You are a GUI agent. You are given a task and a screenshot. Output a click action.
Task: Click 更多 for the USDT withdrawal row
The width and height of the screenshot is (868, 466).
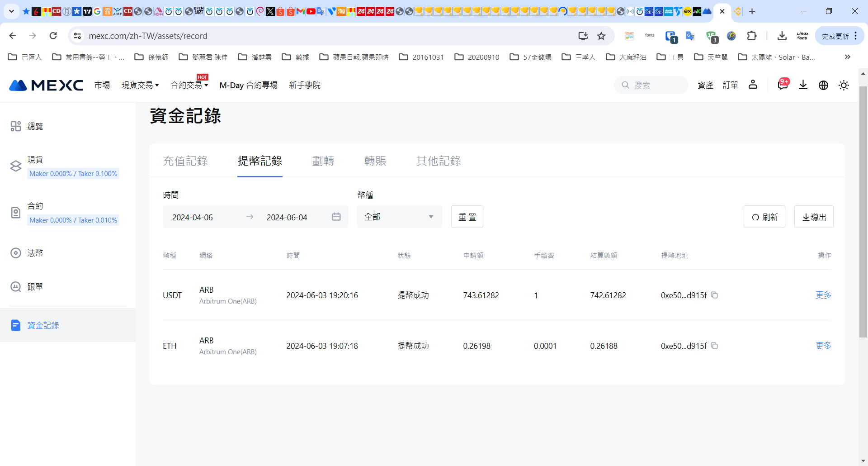pos(823,295)
